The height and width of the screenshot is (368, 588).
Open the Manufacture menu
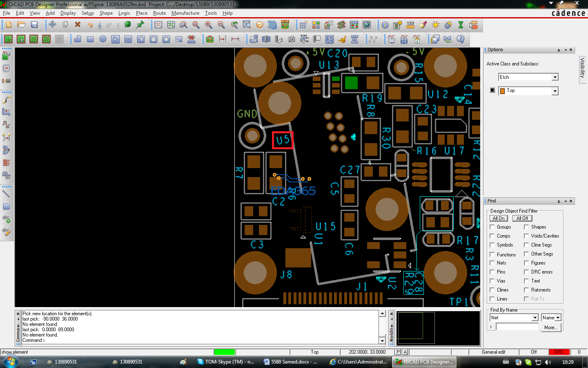(185, 13)
